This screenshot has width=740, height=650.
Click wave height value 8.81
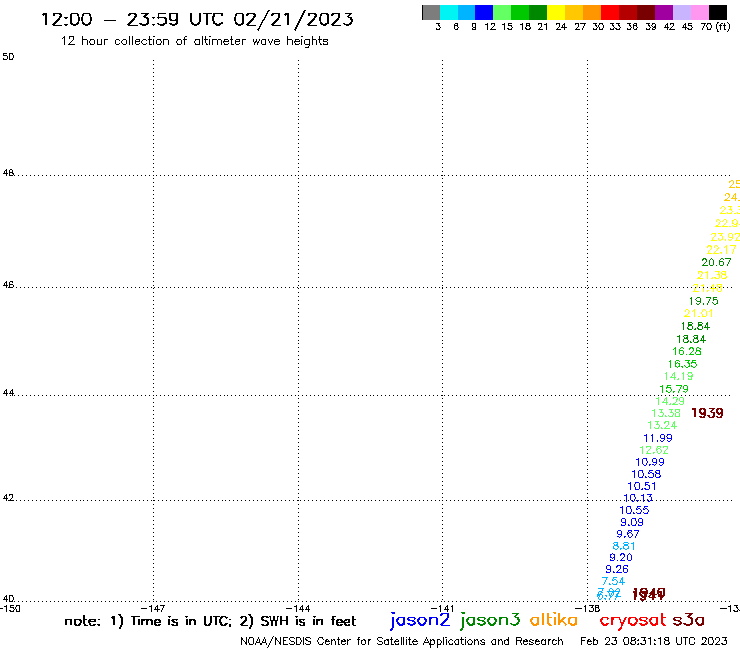623,546
